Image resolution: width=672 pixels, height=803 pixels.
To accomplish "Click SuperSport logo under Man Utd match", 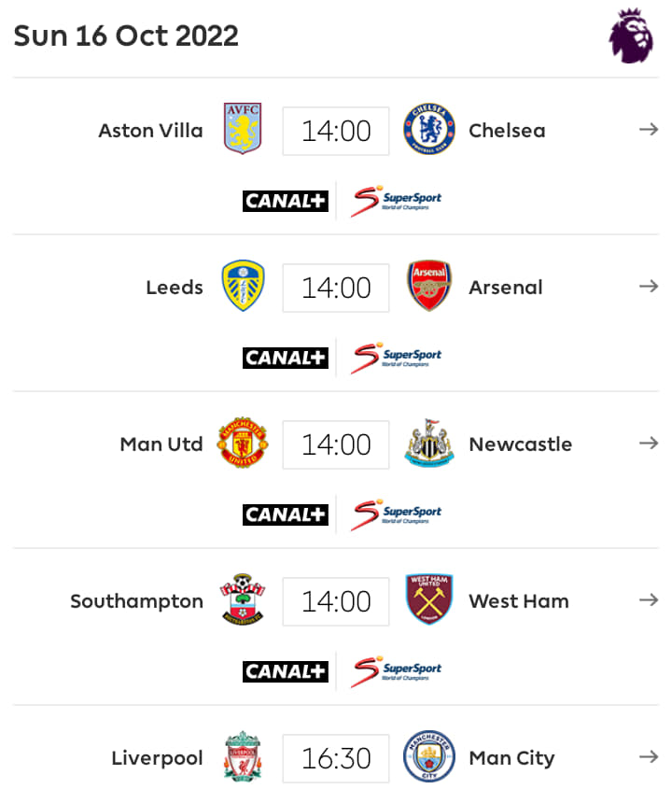I will point(397,514).
